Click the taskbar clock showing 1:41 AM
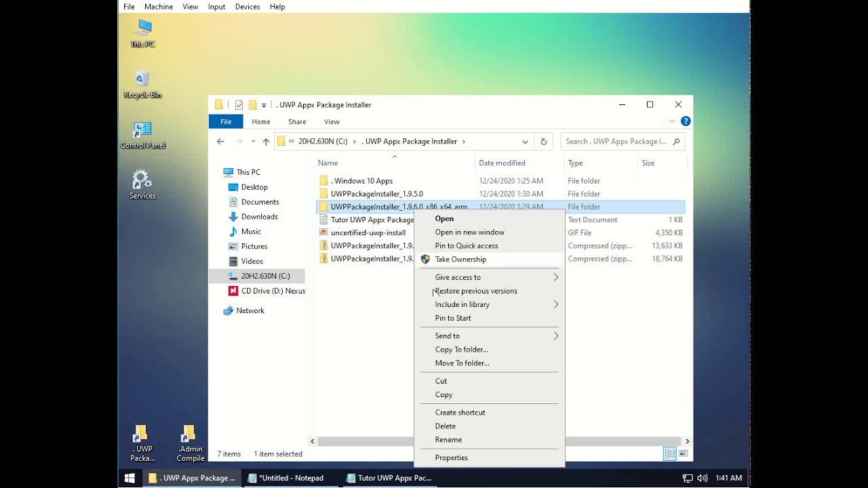 point(728,478)
